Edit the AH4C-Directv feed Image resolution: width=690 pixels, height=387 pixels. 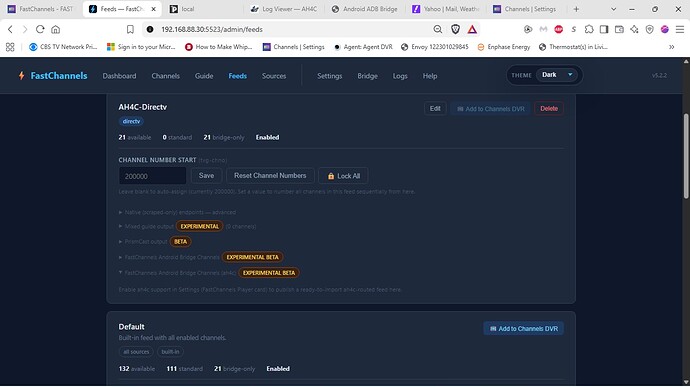(x=435, y=108)
